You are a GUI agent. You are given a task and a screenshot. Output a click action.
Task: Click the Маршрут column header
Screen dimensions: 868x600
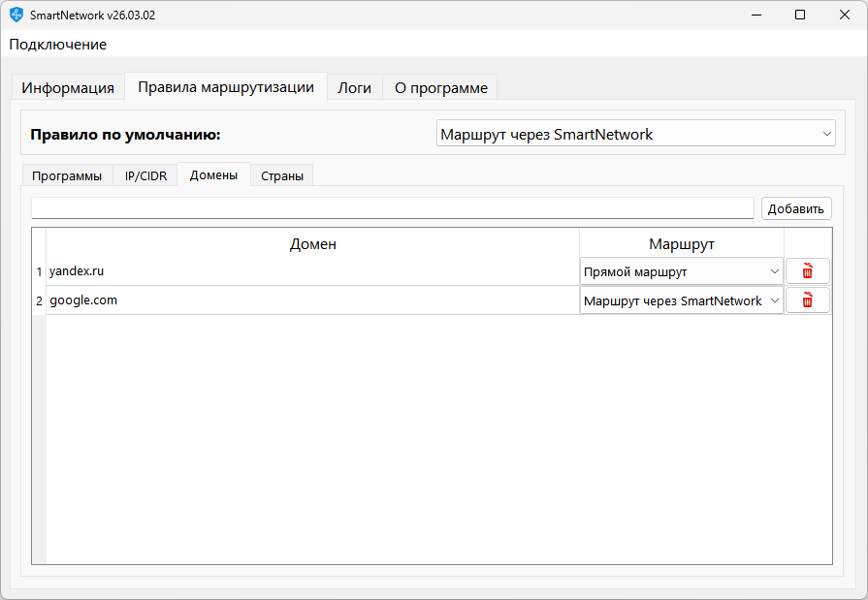681,243
